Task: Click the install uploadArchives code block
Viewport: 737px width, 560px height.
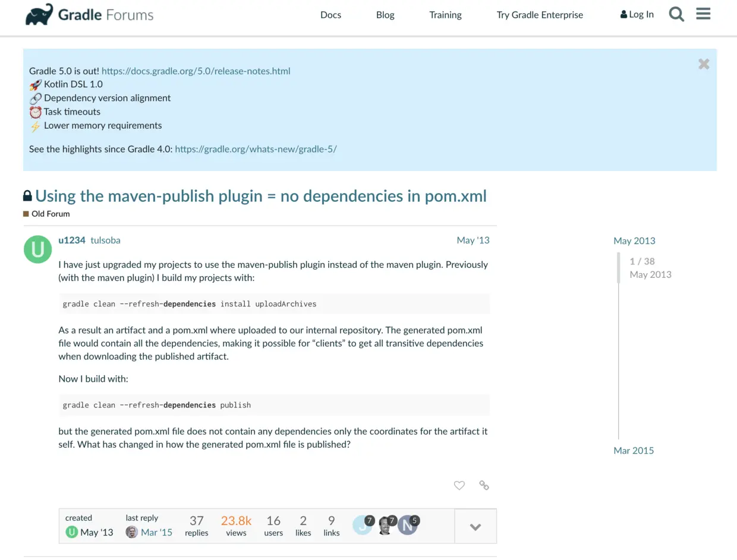Action: (274, 303)
